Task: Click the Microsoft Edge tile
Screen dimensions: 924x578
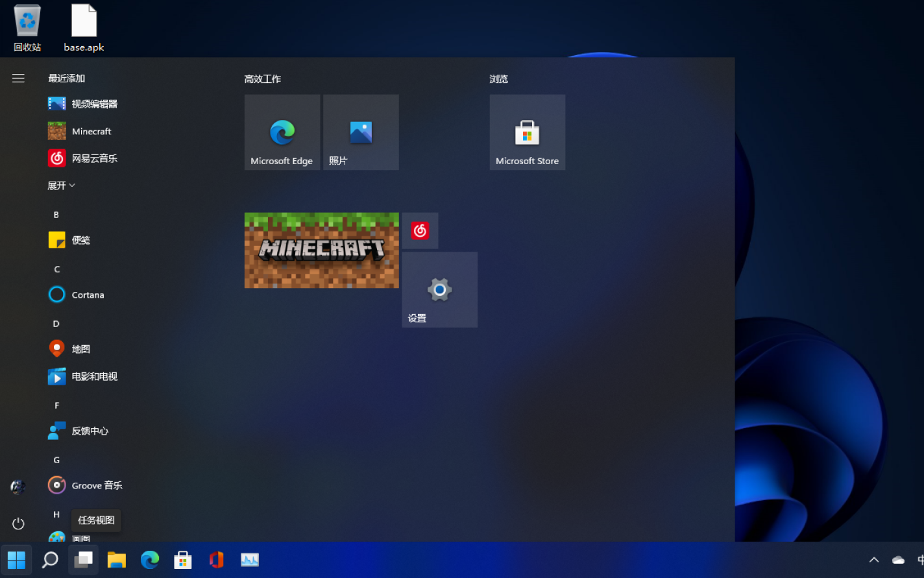Action: coord(282,132)
